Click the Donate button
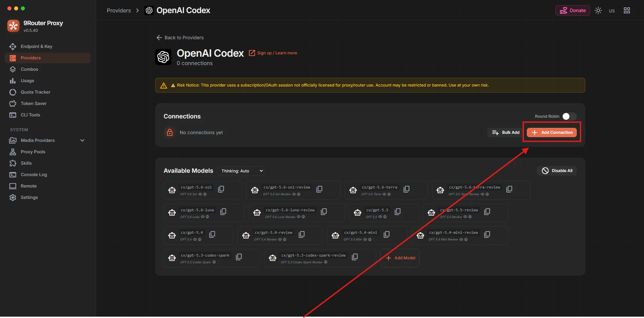 coord(572,10)
